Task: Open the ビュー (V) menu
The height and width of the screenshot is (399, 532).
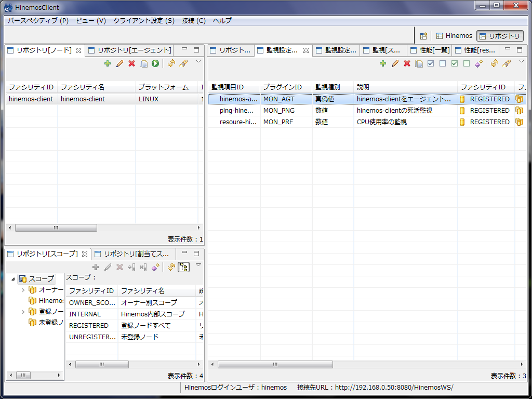Action: tap(91, 21)
